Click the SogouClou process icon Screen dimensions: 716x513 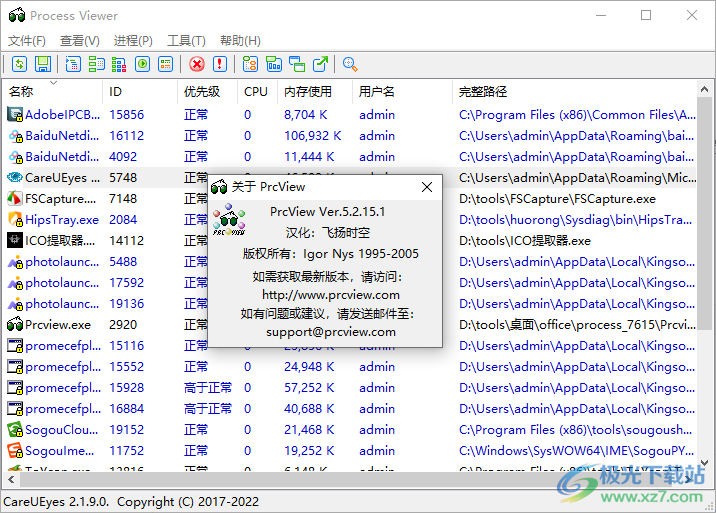point(15,429)
